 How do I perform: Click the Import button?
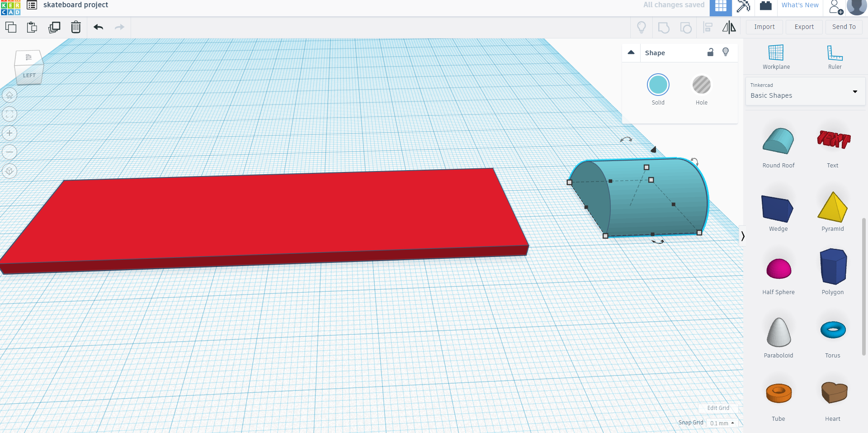[764, 27]
